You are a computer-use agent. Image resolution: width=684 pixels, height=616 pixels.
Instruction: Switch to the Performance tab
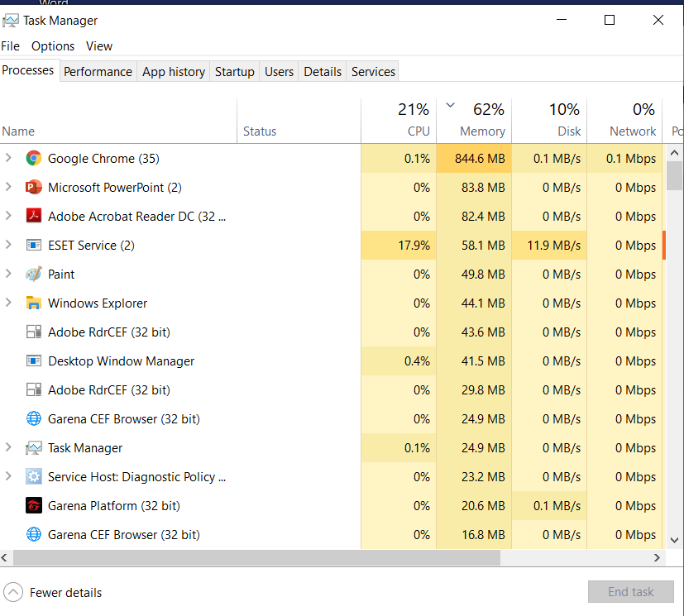(98, 71)
